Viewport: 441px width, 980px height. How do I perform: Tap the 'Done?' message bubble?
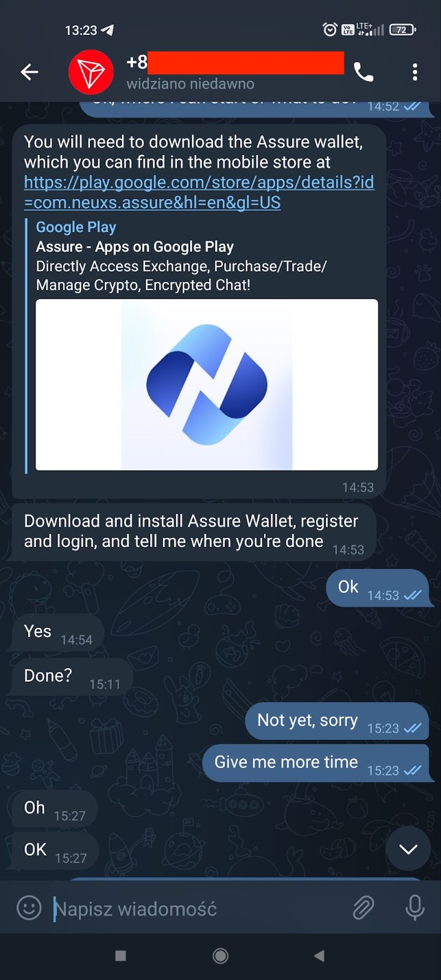pyautogui.click(x=72, y=677)
